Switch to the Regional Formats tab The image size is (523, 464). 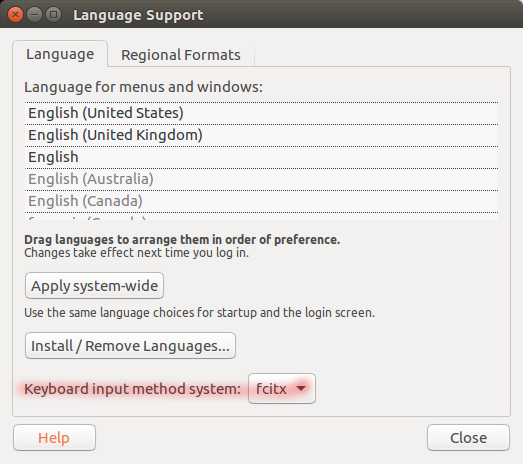coord(181,55)
